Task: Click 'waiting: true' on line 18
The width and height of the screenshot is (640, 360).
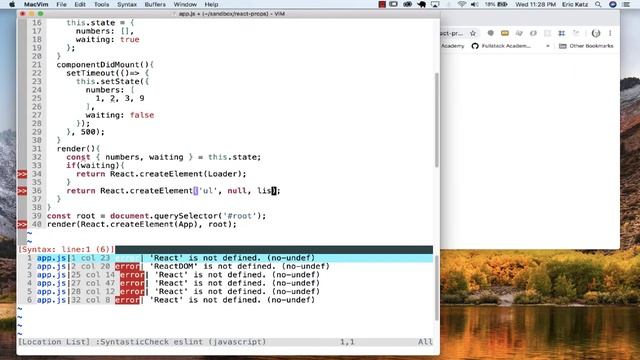Action: 108,40
